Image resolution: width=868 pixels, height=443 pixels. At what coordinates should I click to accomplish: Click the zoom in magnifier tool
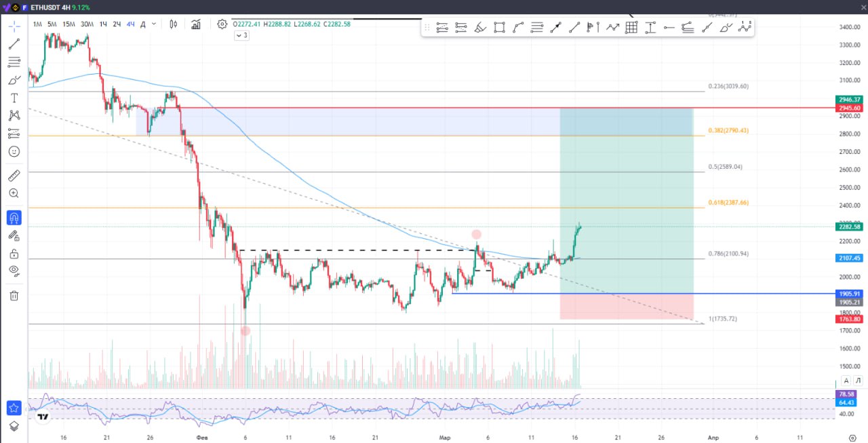click(14, 193)
